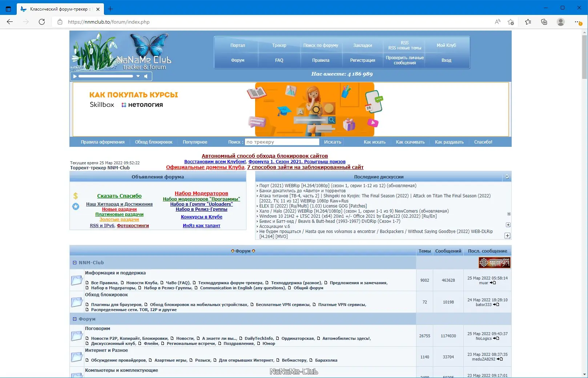Open the ELEX II (2022) discussion

coord(313,206)
